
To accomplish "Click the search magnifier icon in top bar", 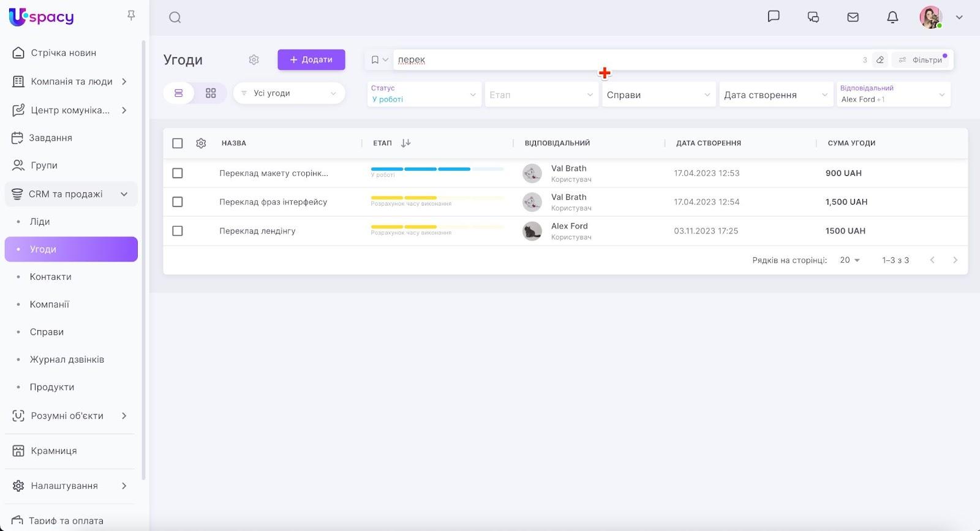I will coord(175,18).
